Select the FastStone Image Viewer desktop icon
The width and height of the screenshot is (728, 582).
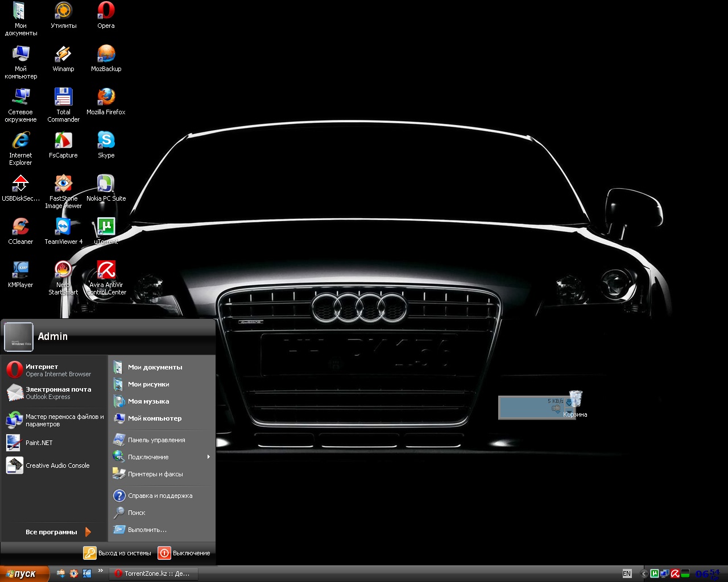click(63, 192)
